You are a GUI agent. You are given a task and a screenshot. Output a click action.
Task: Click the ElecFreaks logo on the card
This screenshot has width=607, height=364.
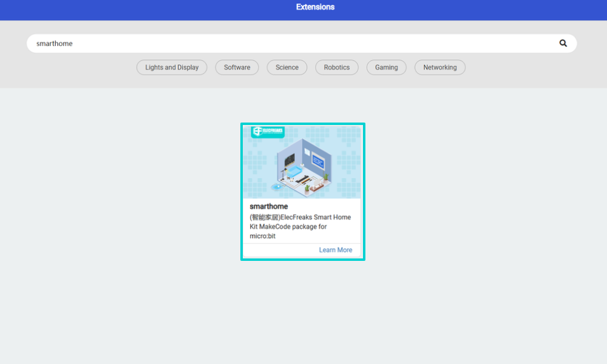click(x=268, y=132)
